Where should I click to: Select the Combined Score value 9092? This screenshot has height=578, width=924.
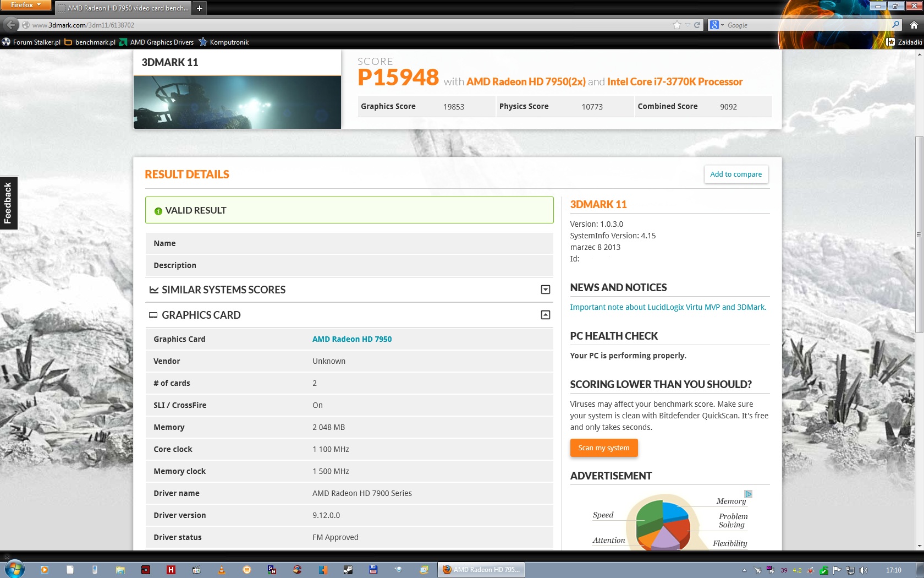728,107
